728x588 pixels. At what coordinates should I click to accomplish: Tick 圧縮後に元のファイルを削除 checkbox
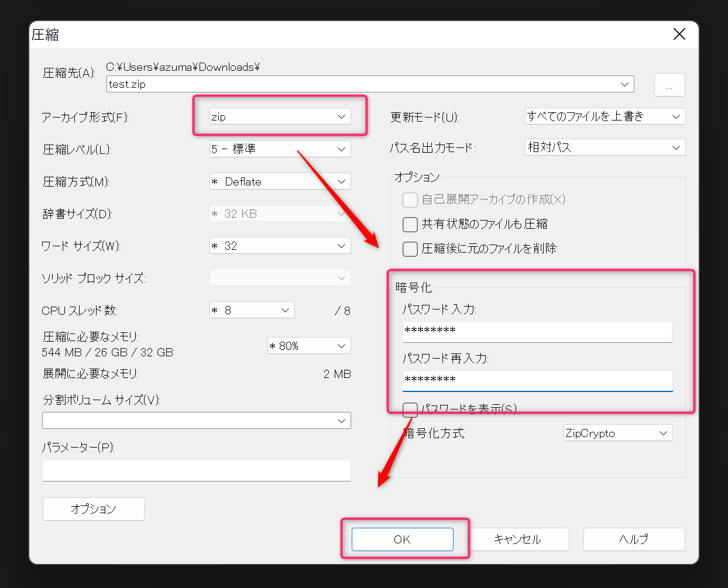coord(410,249)
